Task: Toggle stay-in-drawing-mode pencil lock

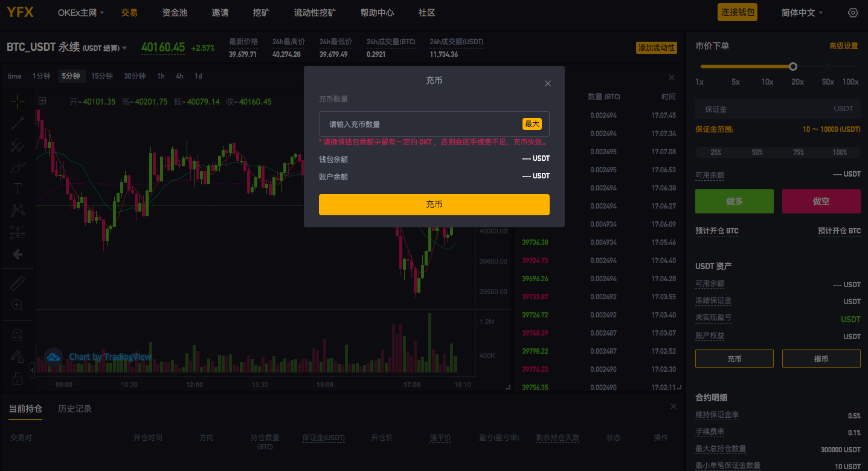Action: (x=18, y=356)
